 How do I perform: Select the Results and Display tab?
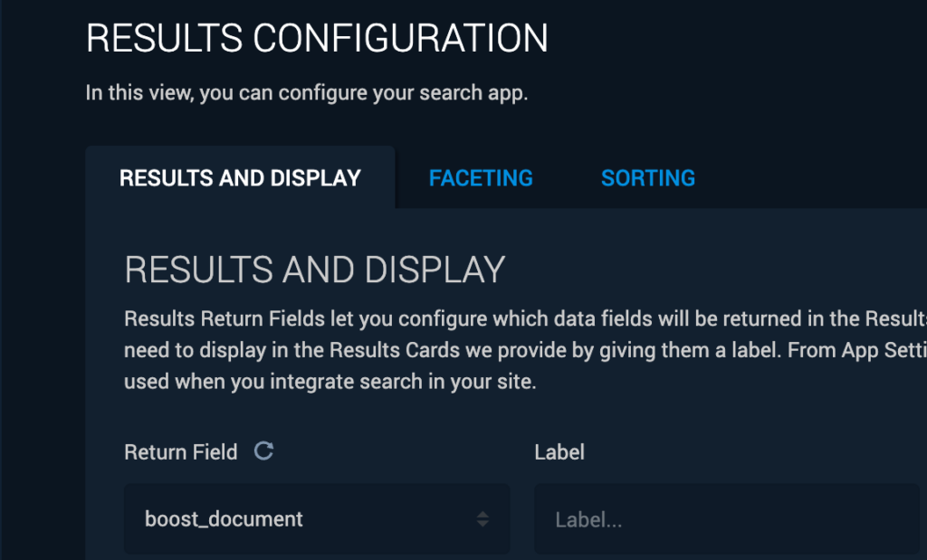click(240, 178)
